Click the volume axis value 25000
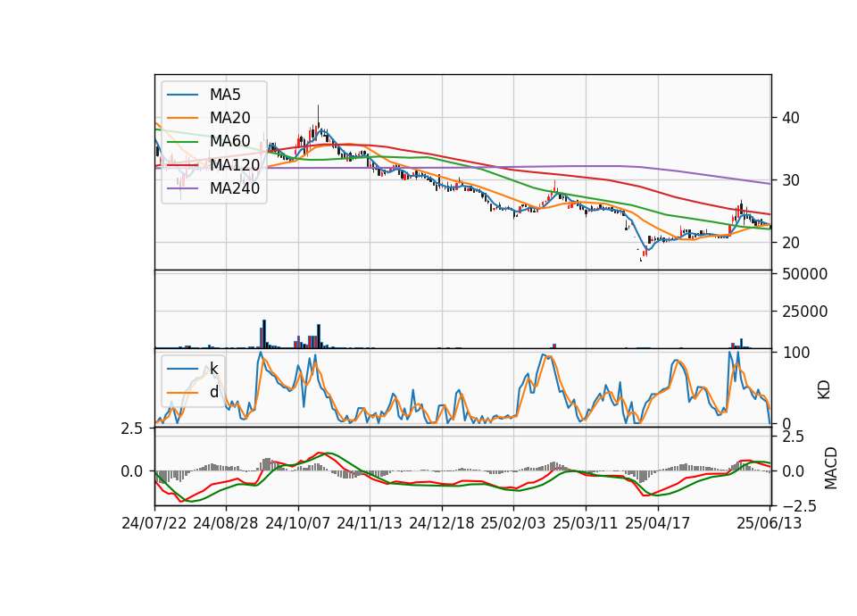The width and height of the screenshot is (857, 616). 804,312
